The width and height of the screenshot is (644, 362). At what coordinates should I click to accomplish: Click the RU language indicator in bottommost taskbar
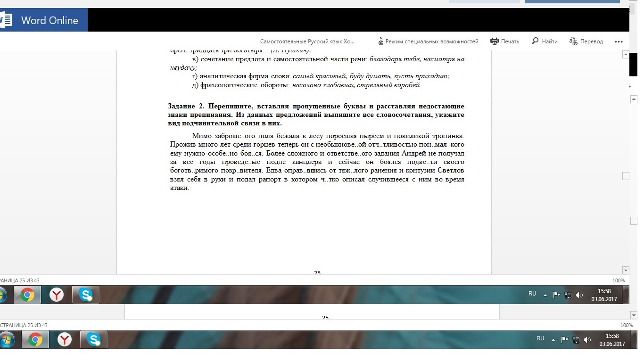[x=540, y=338]
